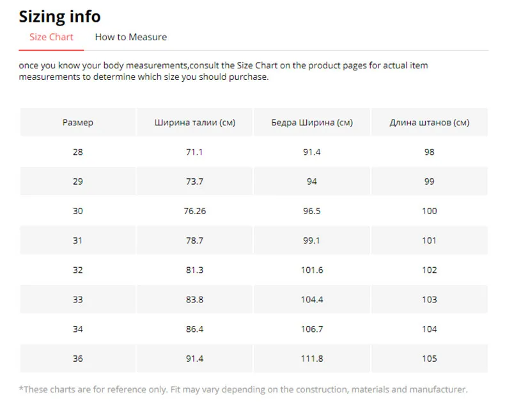Image resolution: width=505 pixels, height=420 pixels.
Task: Click size 31 in the size column
Action: [x=78, y=240]
